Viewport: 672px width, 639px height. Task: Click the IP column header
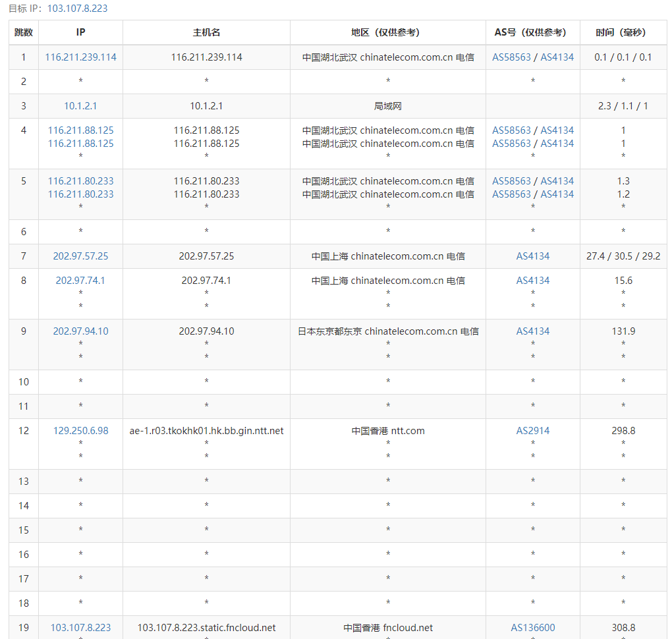point(80,32)
